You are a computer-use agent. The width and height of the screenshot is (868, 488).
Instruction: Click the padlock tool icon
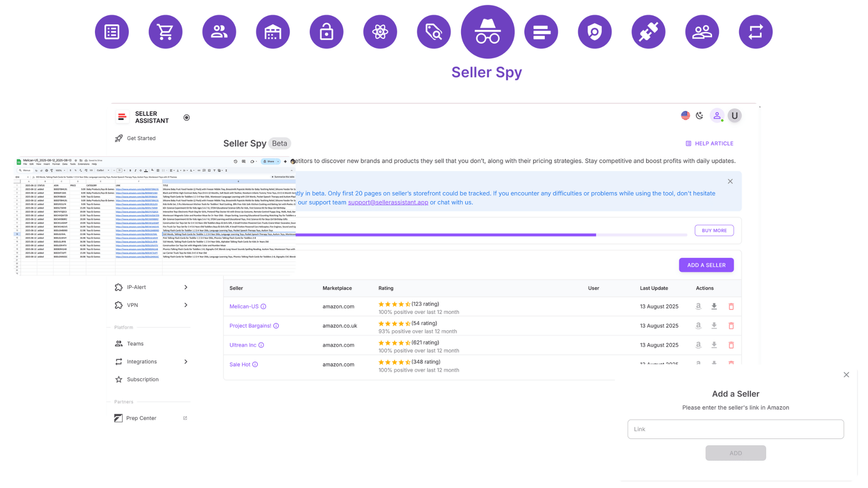coord(326,32)
